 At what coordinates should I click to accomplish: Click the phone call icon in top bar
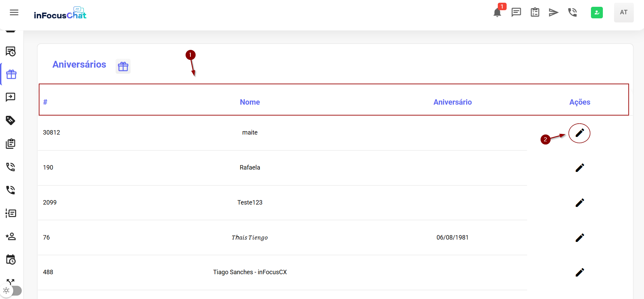tap(573, 13)
